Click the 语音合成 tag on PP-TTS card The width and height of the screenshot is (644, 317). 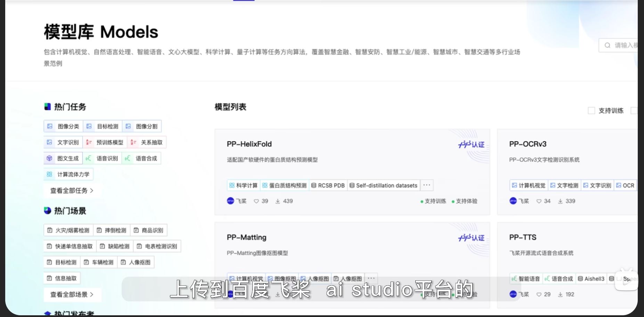click(x=559, y=278)
